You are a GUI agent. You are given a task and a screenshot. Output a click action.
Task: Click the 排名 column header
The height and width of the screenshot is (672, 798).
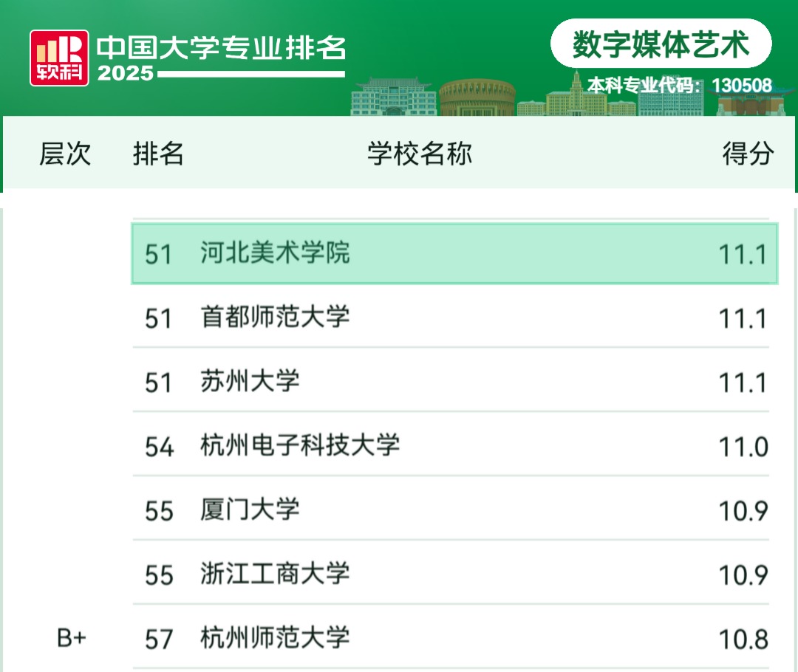pyautogui.click(x=158, y=154)
